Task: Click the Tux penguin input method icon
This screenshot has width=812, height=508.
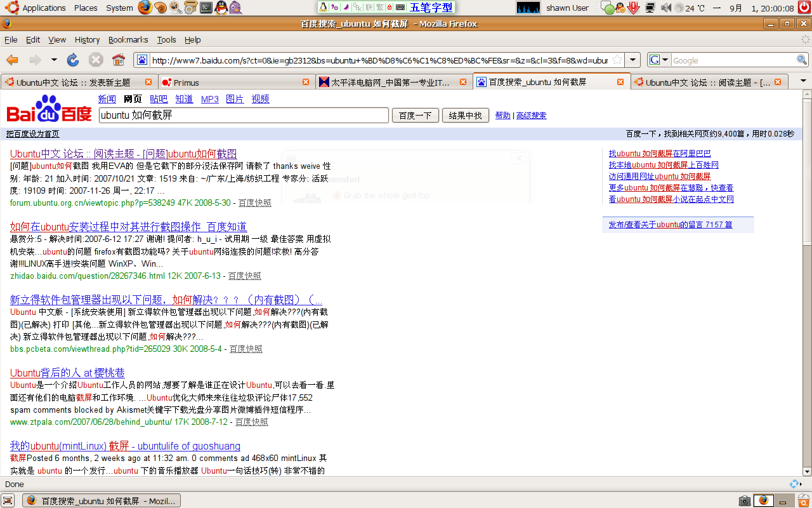Action: coord(324,8)
